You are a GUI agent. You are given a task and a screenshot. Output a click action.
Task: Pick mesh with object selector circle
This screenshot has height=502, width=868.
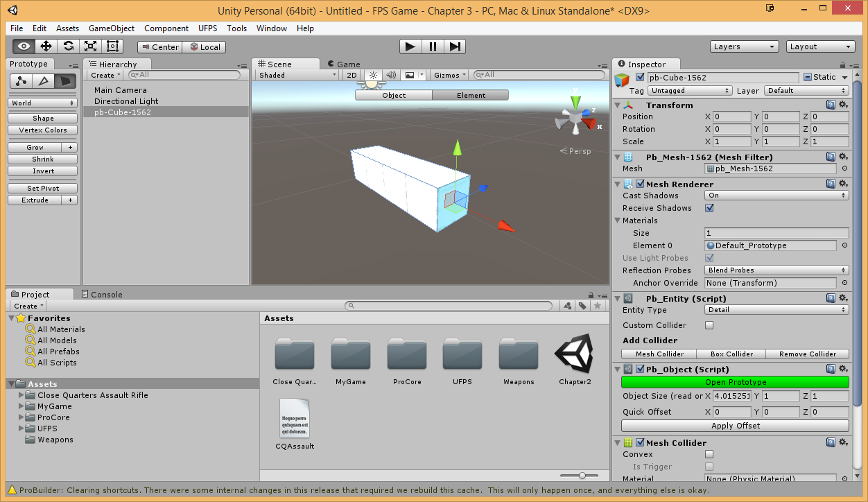[844, 168]
